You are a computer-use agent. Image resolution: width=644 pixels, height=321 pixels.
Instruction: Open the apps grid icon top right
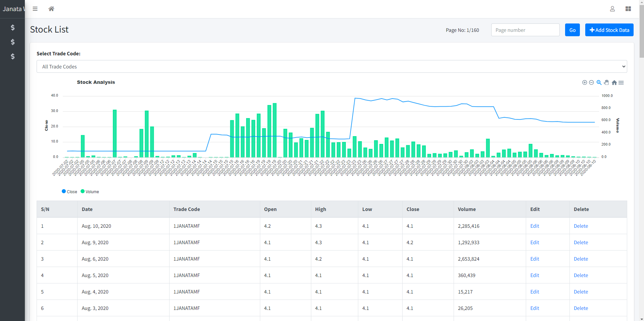tap(628, 9)
